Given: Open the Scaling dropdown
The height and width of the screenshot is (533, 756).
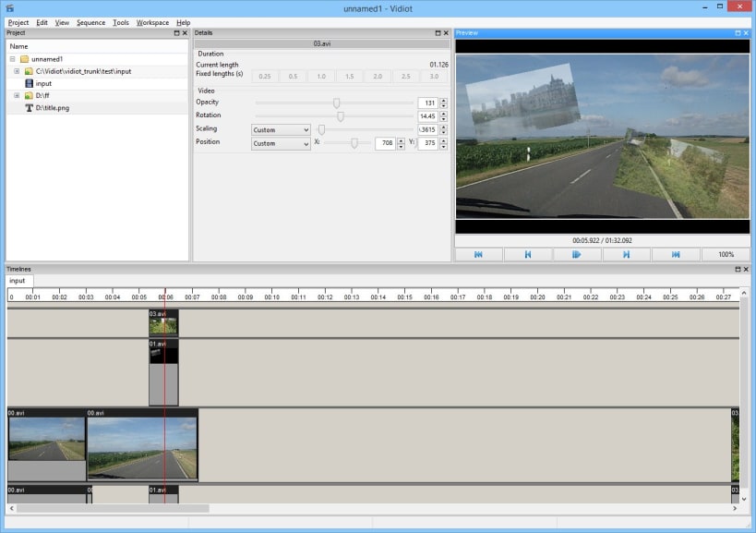Looking at the screenshot, I should click(x=281, y=130).
